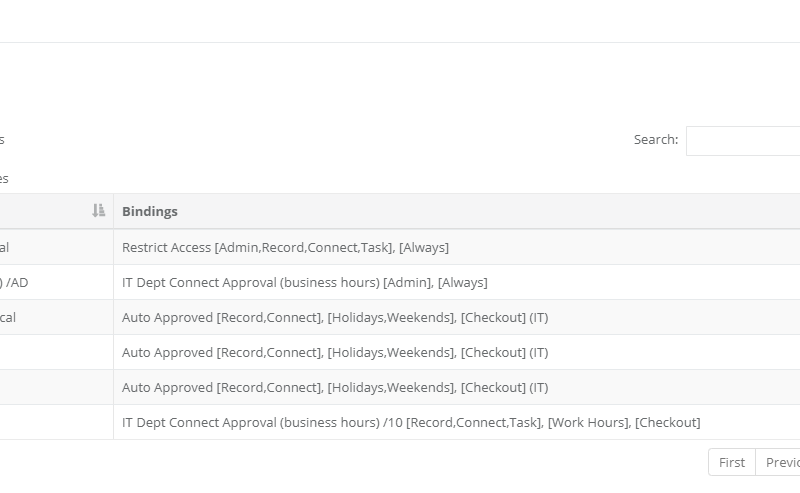Image resolution: width=800 pixels, height=493 pixels.
Task: Click the sort icon in the left column header
Action: point(98,211)
